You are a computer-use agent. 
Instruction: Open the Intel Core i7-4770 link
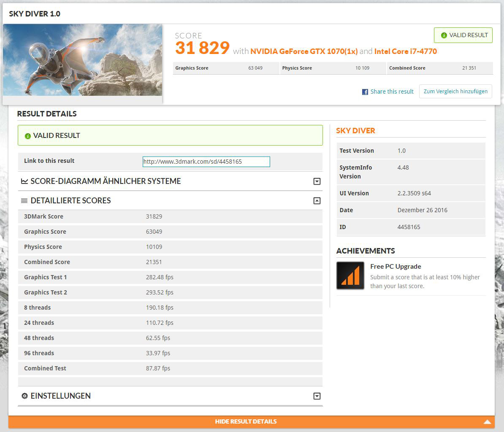(405, 51)
